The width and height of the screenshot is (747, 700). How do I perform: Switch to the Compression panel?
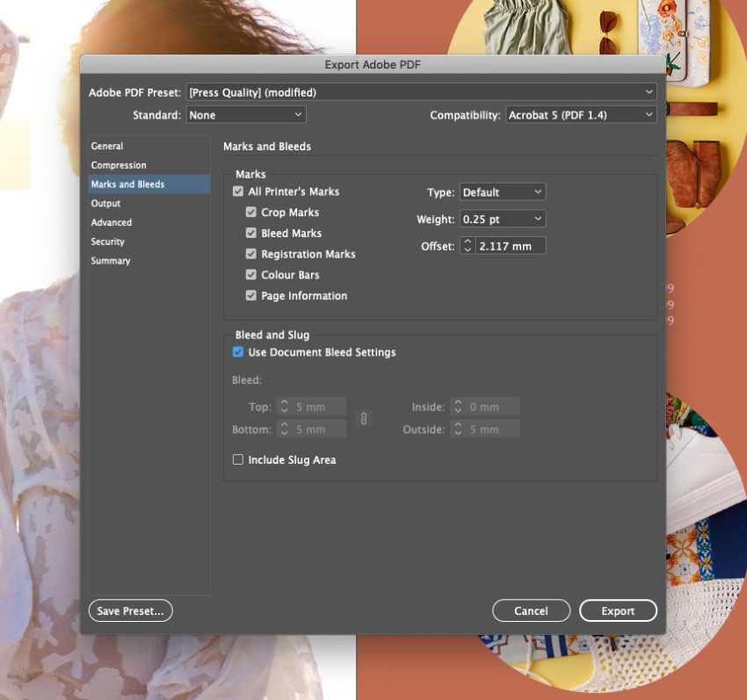(119, 165)
